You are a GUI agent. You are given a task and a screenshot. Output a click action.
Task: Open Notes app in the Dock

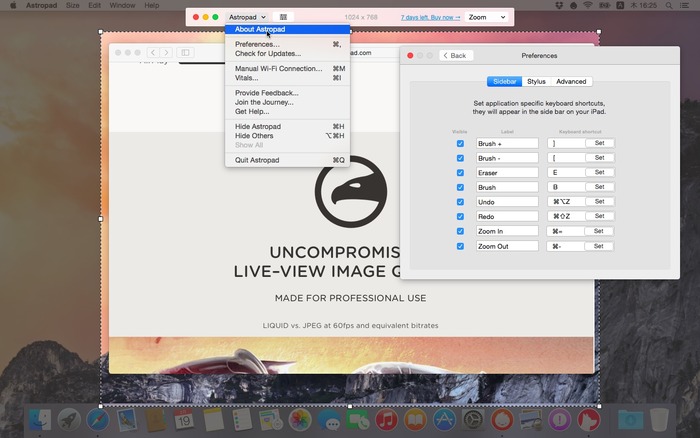pyautogui.click(x=213, y=420)
